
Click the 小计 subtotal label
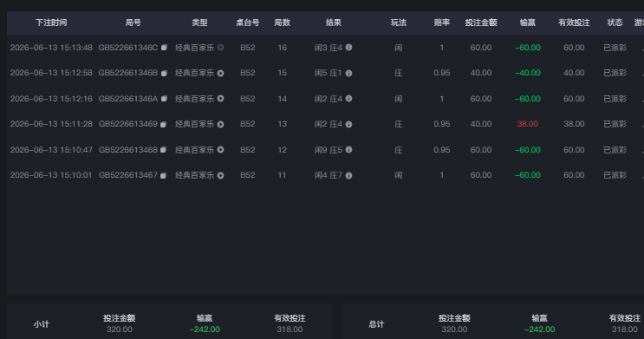[x=42, y=324]
